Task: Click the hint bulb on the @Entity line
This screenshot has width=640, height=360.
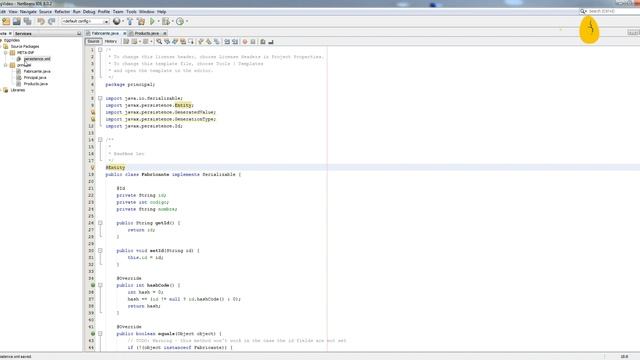Action: point(93,167)
